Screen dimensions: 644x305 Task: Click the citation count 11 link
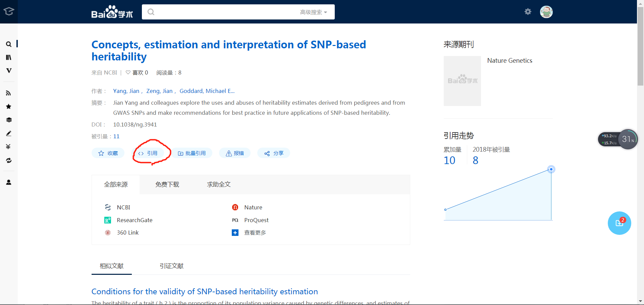click(x=116, y=136)
